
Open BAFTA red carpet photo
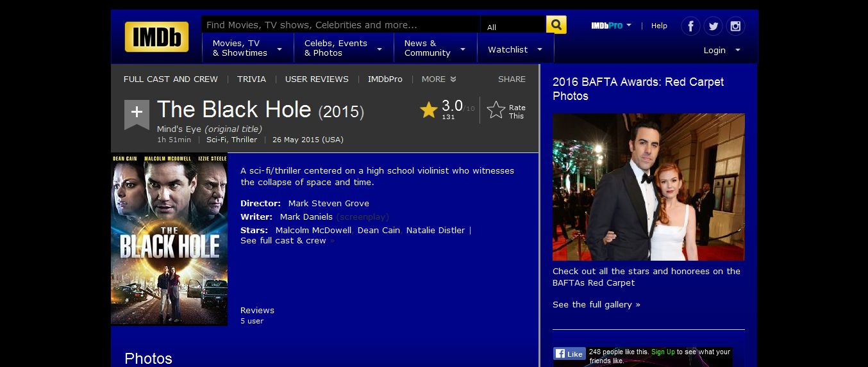click(649, 187)
